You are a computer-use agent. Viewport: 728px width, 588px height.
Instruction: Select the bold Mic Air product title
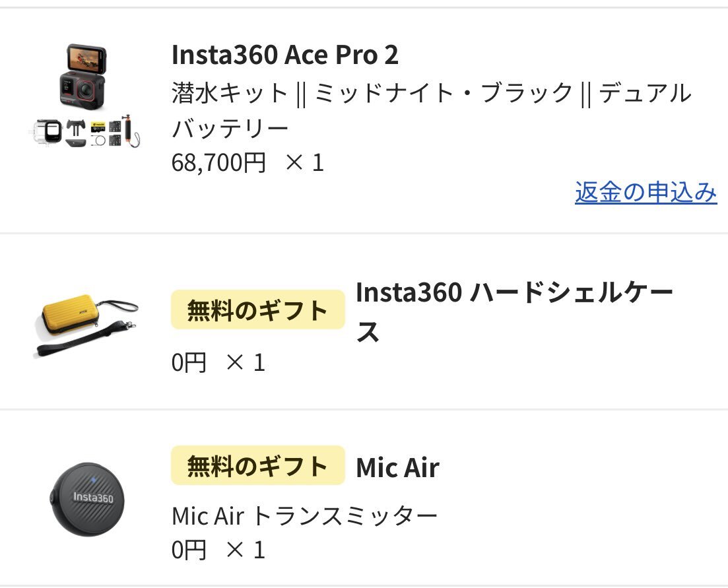pos(397,467)
